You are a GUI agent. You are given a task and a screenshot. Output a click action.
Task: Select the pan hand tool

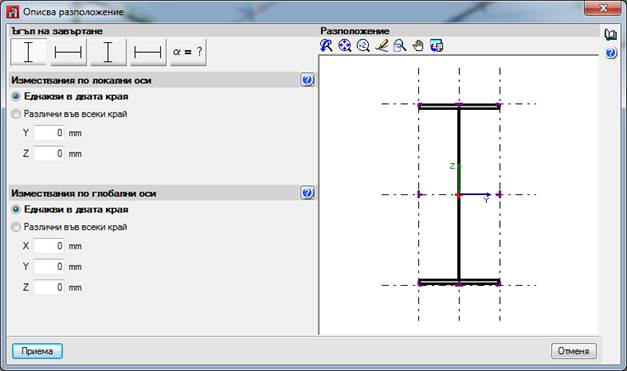pos(418,46)
